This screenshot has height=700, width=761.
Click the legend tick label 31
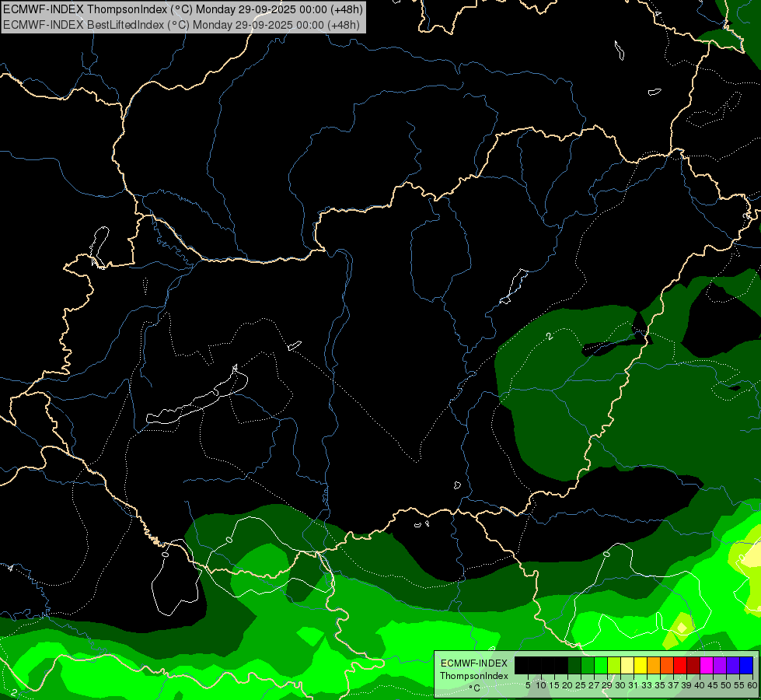click(634, 685)
